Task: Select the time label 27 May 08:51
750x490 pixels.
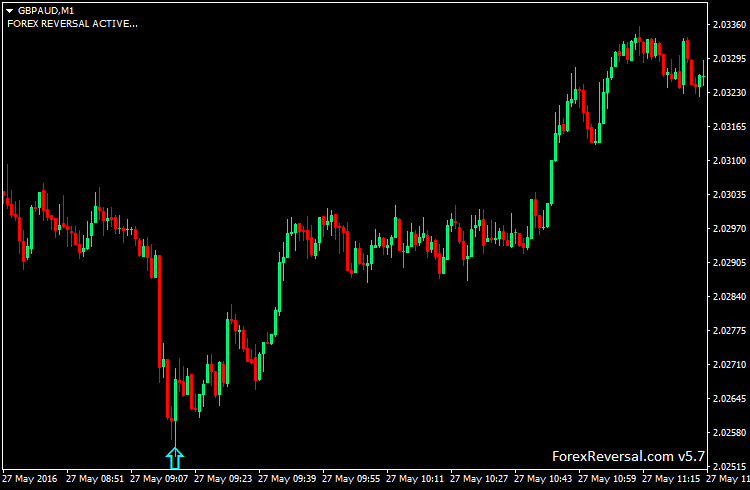Action: (x=95, y=479)
